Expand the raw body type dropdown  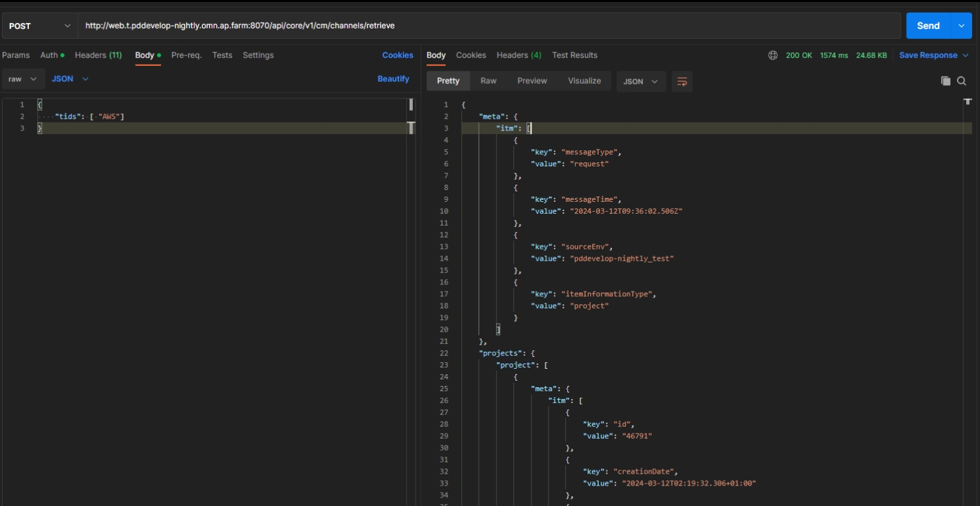(x=22, y=79)
